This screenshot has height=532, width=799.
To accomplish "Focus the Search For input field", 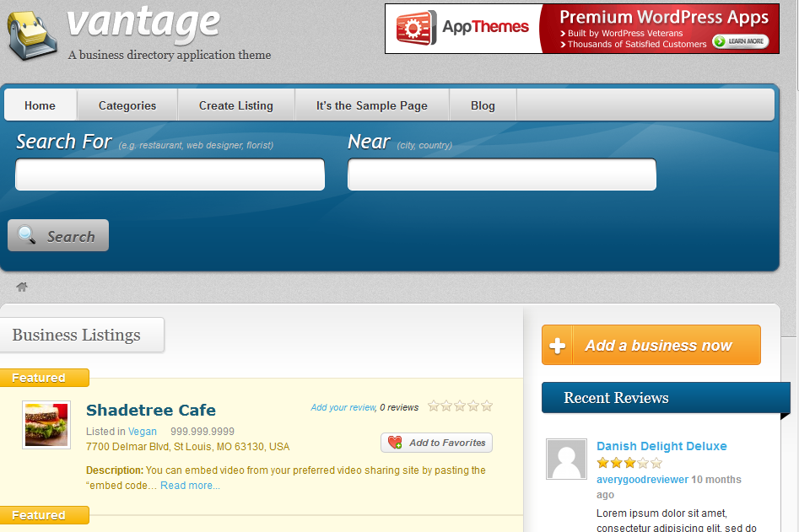I will (170, 175).
